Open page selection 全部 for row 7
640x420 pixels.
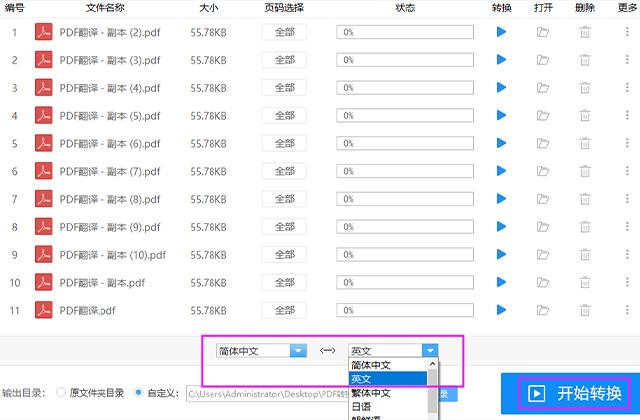(x=284, y=199)
